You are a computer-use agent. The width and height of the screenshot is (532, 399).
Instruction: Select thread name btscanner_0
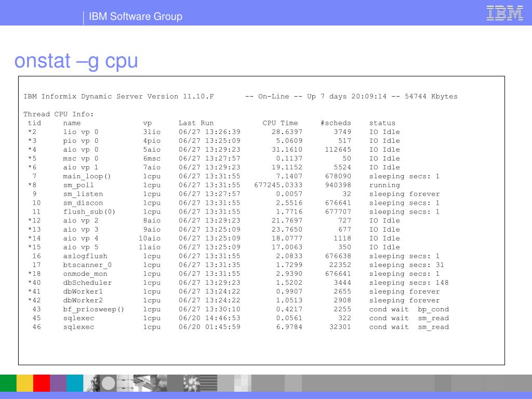[x=87, y=265]
